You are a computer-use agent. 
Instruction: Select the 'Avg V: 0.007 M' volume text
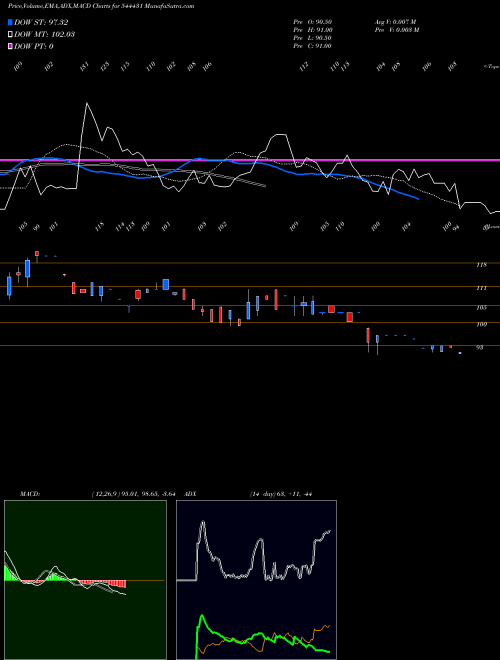click(395, 22)
